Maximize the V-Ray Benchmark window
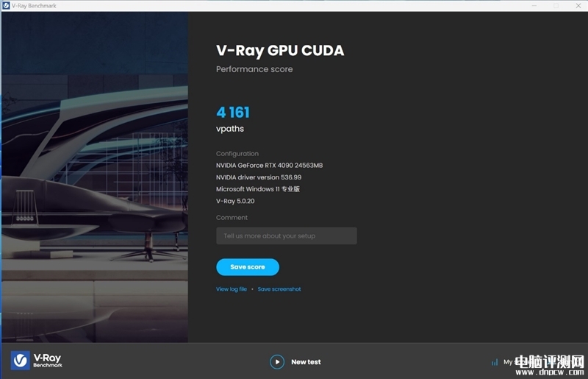The height and width of the screenshot is (379, 588). pyautogui.click(x=556, y=6)
